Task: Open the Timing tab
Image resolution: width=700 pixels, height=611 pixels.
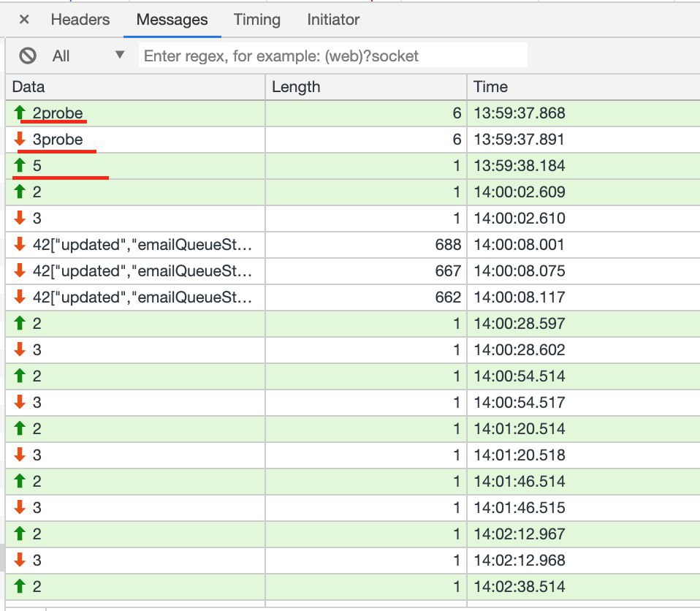Action: [256, 20]
